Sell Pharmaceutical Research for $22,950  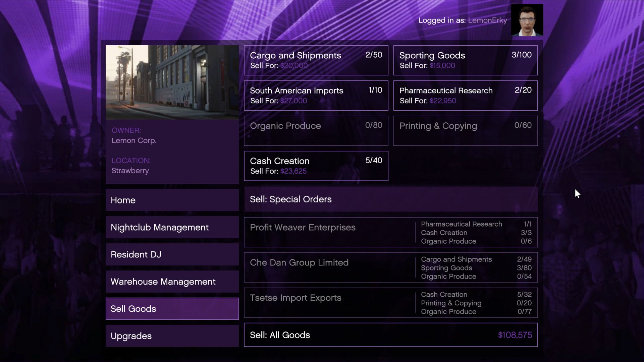pos(465,96)
